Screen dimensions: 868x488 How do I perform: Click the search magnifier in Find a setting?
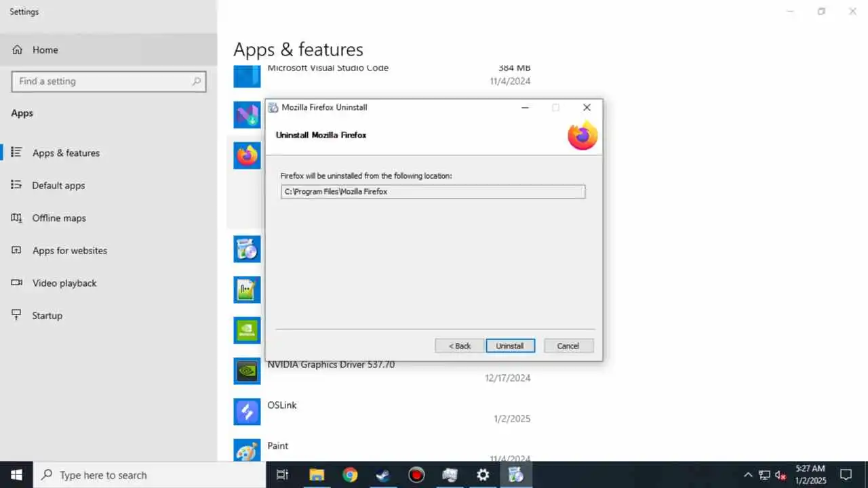(x=197, y=81)
